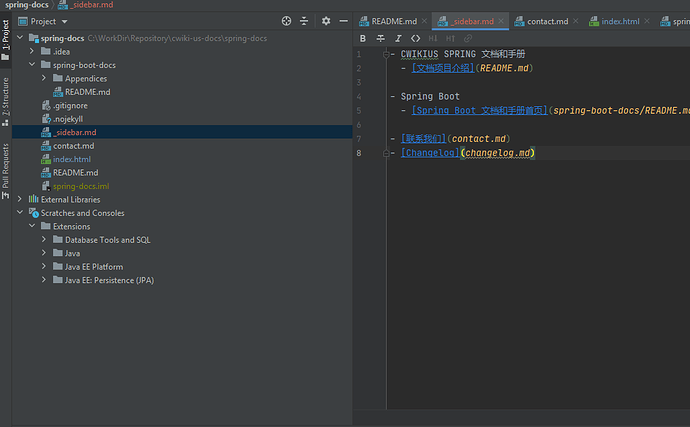Close the _sidebar.md editor tab
The height and width of the screenshot is (427, 690).
(x=501, y=21)
